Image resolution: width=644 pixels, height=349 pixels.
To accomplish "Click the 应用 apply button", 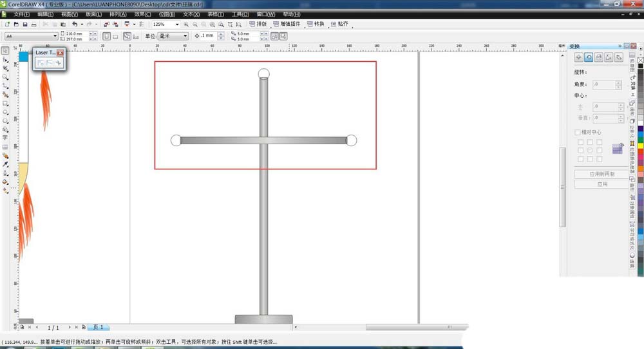I will [x=602, y=184].
